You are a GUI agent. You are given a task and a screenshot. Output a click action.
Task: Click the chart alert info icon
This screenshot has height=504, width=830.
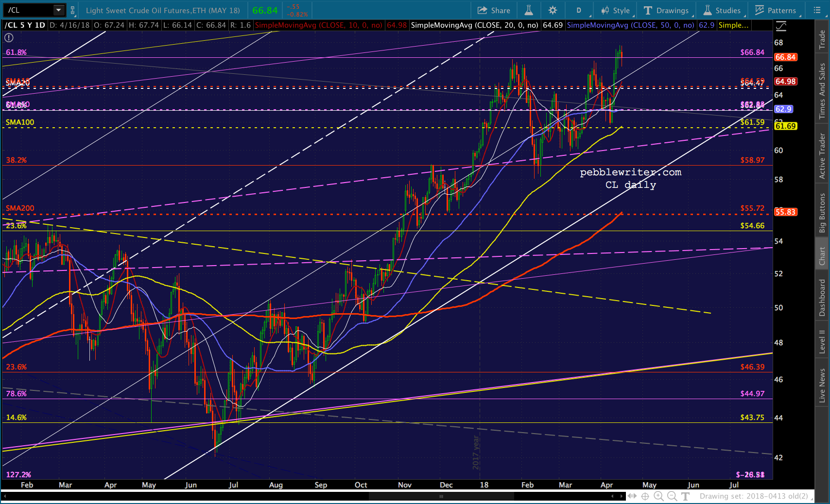[x=9, y=37]
